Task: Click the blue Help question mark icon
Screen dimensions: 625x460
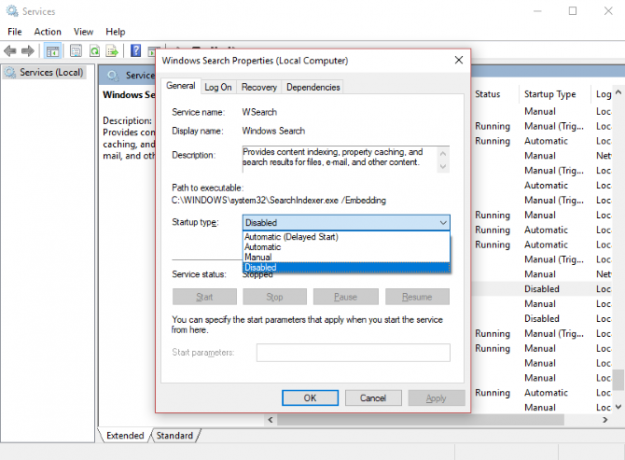Action: (x=136, y=51)
